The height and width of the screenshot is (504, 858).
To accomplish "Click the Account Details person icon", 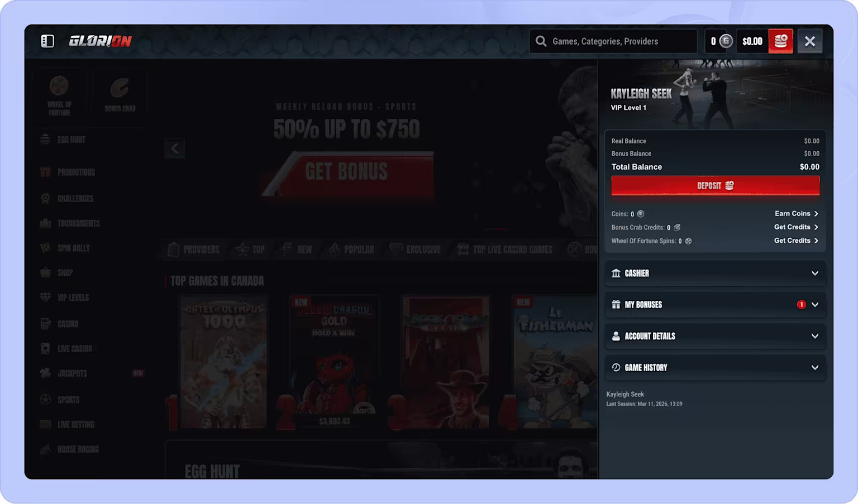I will 616,336.
